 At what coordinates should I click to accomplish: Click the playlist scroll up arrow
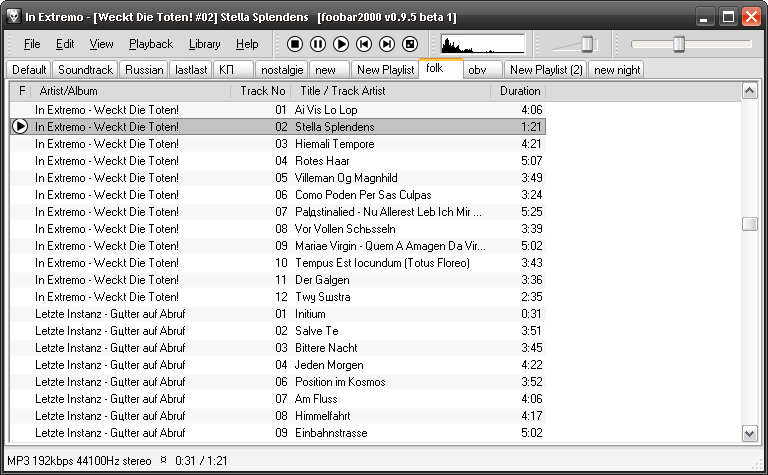[x=749, y=91]
